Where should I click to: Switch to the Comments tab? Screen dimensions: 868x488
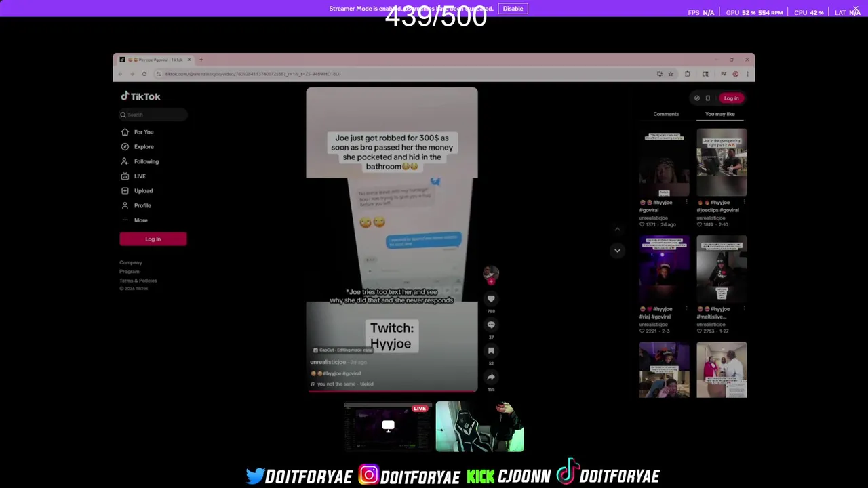pos(666,114)
